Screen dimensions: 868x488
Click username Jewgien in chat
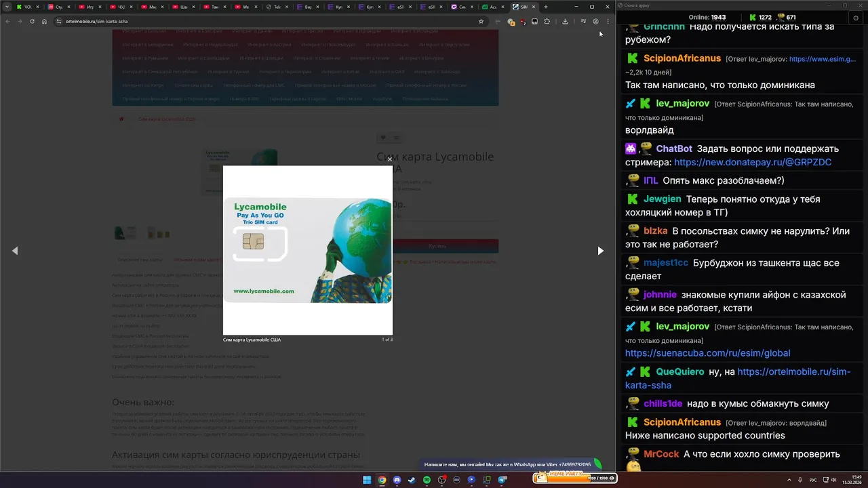point(663,199)
